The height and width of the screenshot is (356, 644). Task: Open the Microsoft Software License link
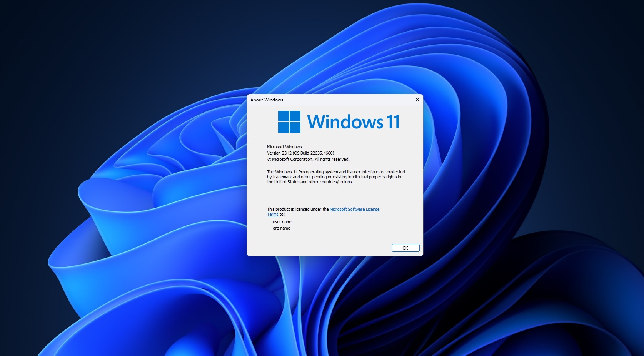click(354, 209)
